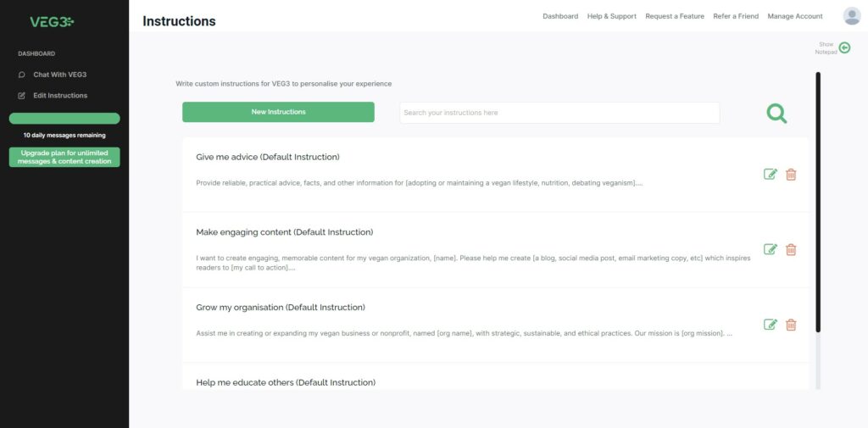Click the VEG3 logo
Image resolution: width=868 pixels, height=428 pixels.
coord(52,21)
